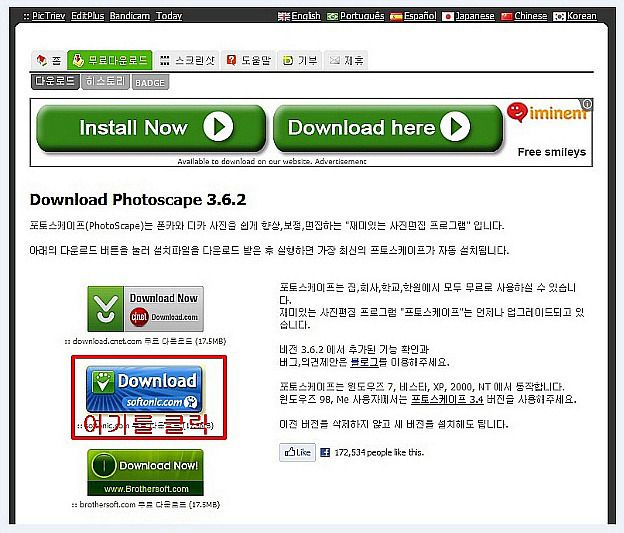This screenshot has width=624, height=533.
Task: Open the 제휴 tab
Action: (x=346, y=60)
